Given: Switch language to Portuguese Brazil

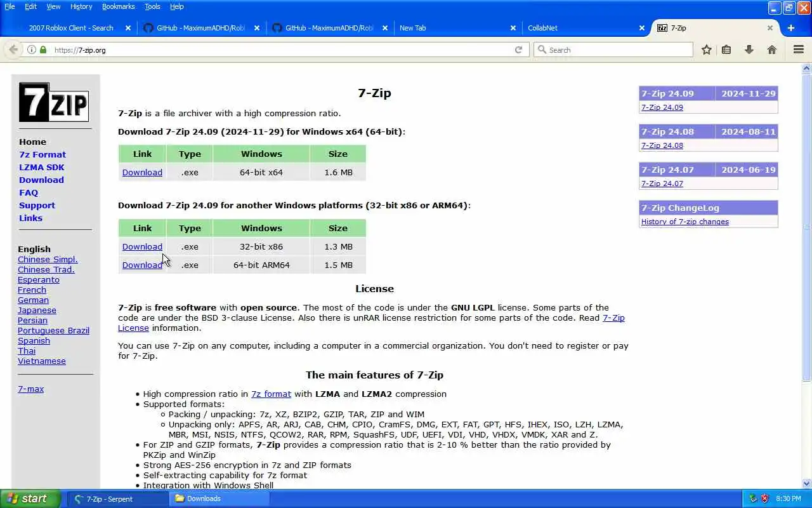Looking at the screenshot, I should click(x=53, y=330).
